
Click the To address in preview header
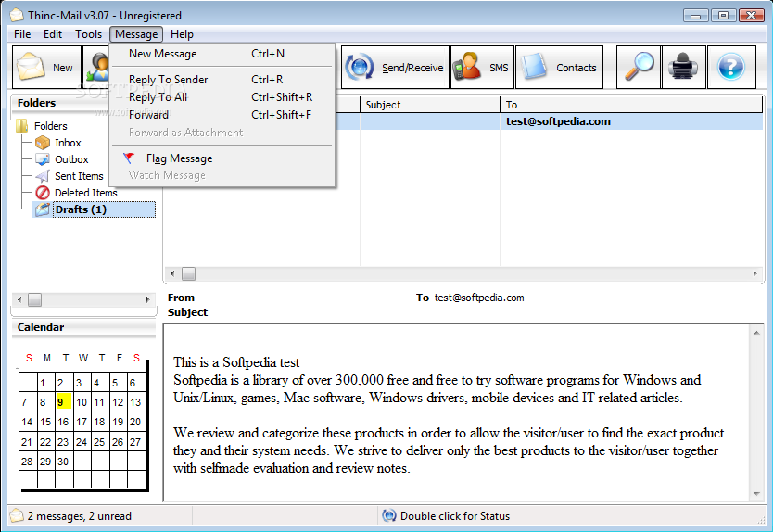479,298
